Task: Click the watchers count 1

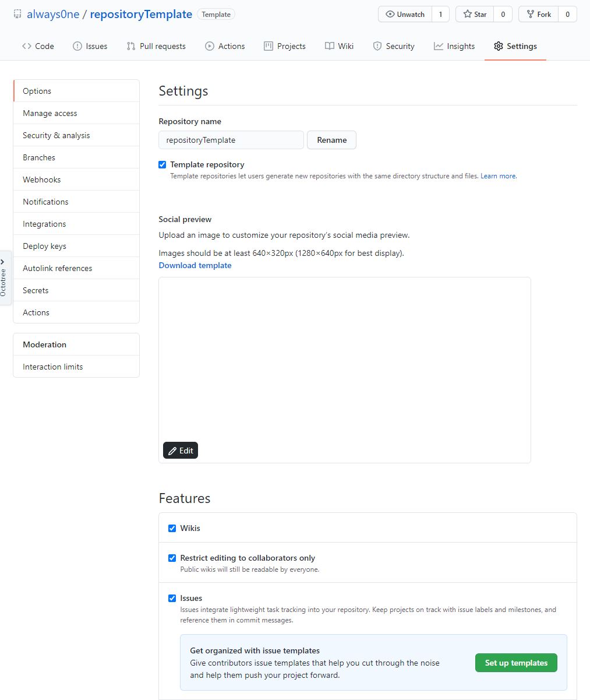Action: click(440, 15)
